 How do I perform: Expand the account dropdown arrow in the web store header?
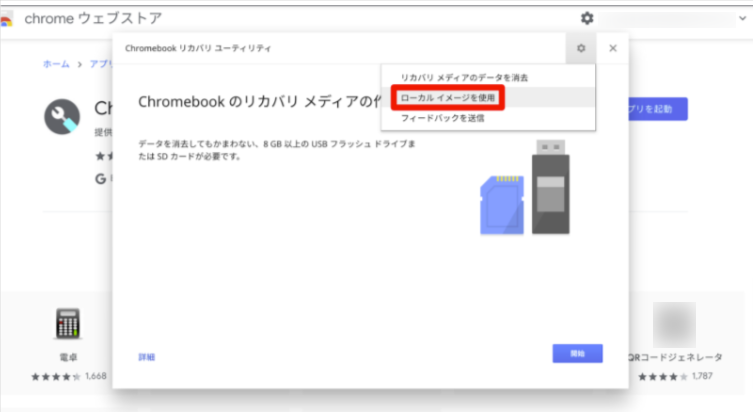[742, 18]
